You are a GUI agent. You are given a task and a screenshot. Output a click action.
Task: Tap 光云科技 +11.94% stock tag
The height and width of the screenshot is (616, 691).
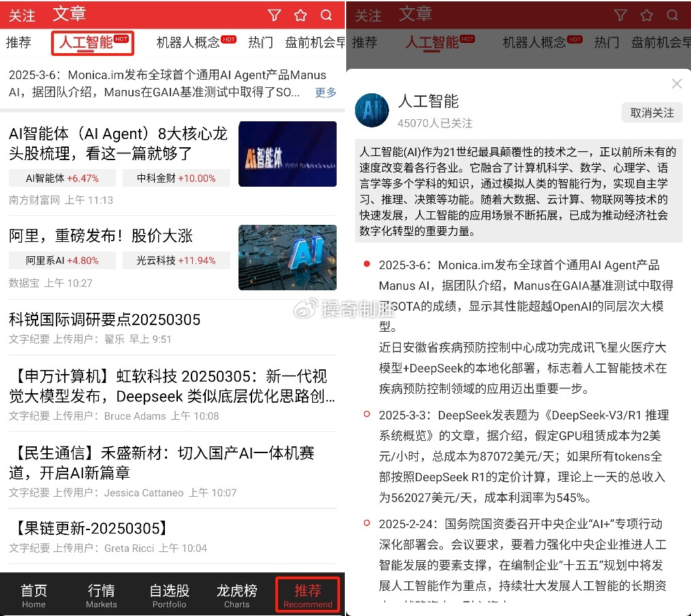point(176,260)
